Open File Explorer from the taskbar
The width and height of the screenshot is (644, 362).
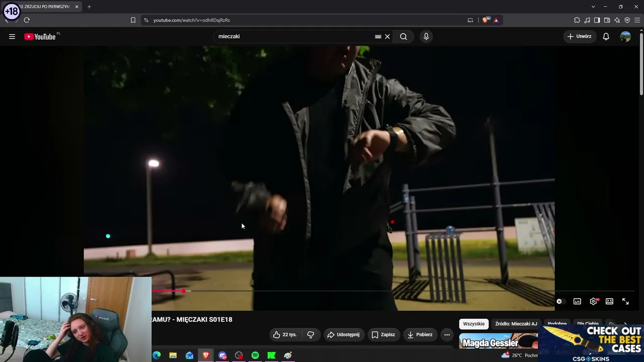coord(173,355)
